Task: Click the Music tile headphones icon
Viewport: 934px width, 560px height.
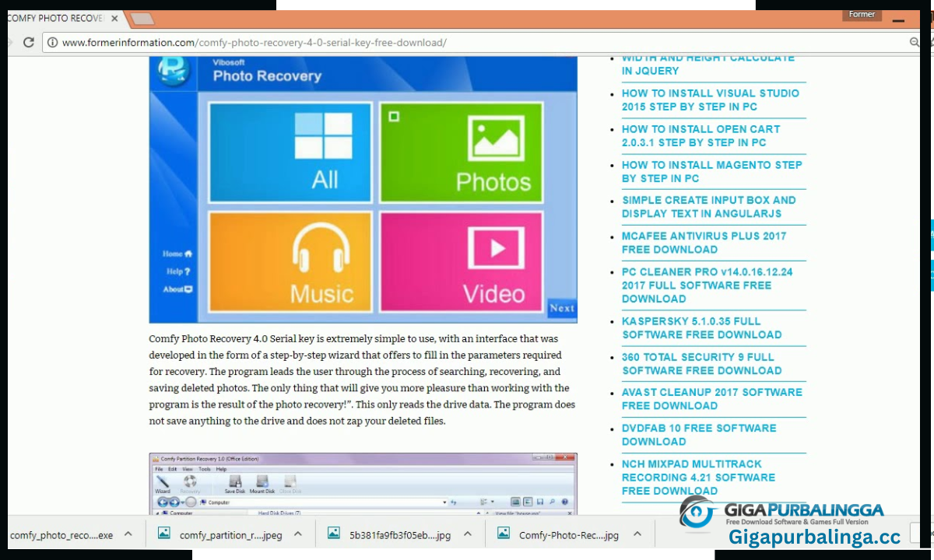Action: [x=321, y=247]
